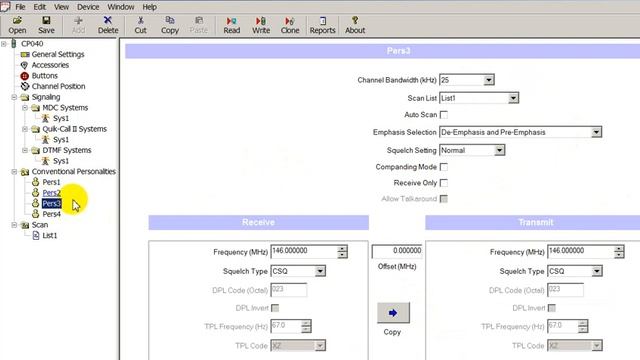Select Pers4 personality
Image resolution: width=640 pixels, height=360 pixels.
click(51, 214)
